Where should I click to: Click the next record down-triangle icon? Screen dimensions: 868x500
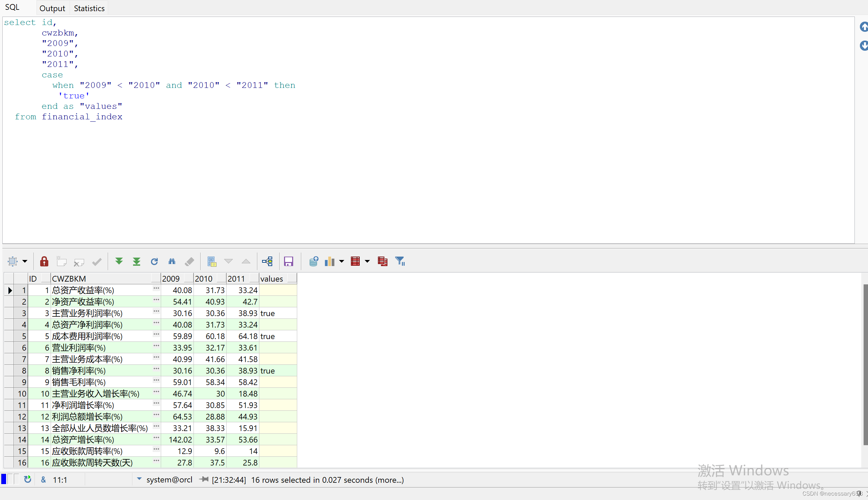[x=229, y=261]
